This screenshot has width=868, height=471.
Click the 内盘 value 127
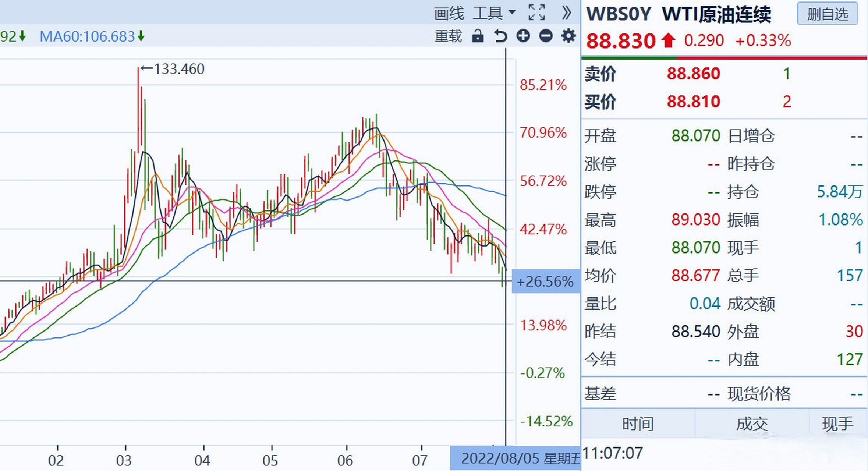coord(850,360)
